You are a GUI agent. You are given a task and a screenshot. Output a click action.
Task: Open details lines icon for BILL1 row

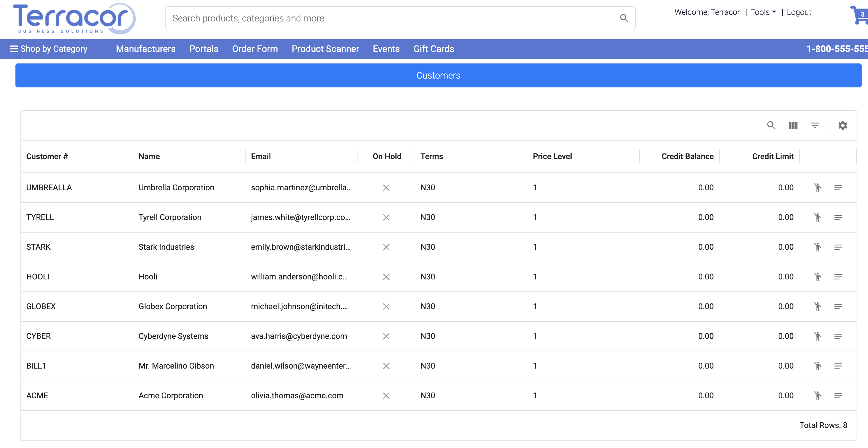838,365
